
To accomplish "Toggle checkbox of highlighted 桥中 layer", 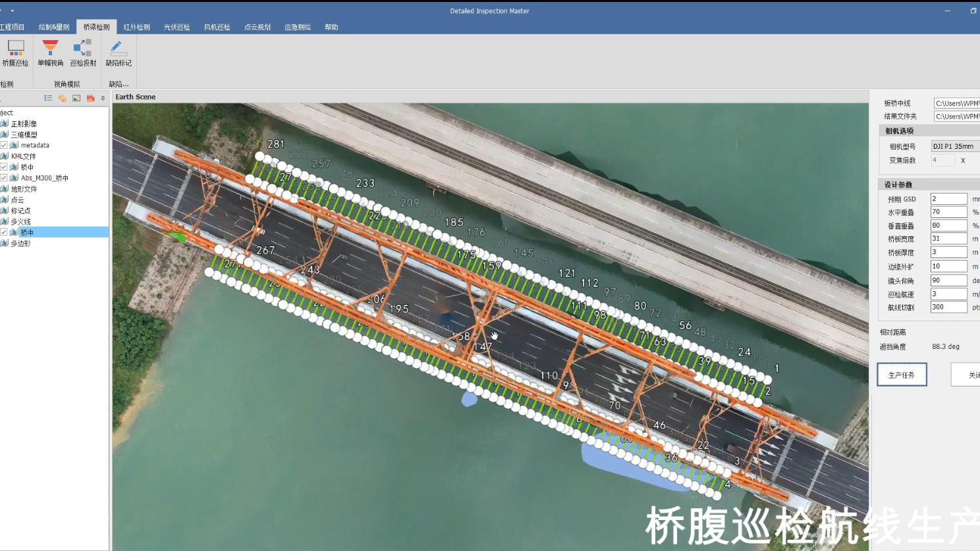I will [x=4, y=232].
